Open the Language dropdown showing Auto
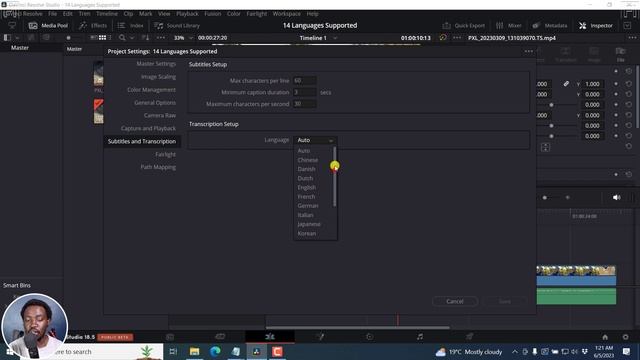Screen dimensions: 640x360 tap(315, 140)
